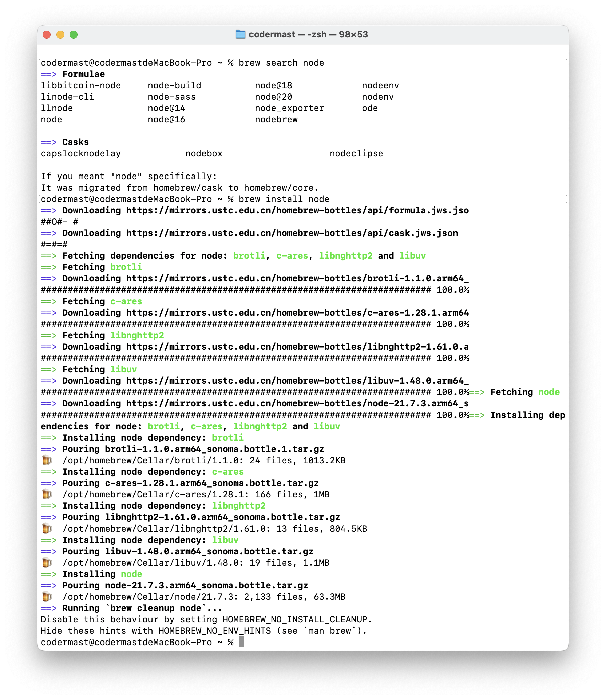
Task: Click the bold 'Formulae' heading
Action: (x=84, y=74)
